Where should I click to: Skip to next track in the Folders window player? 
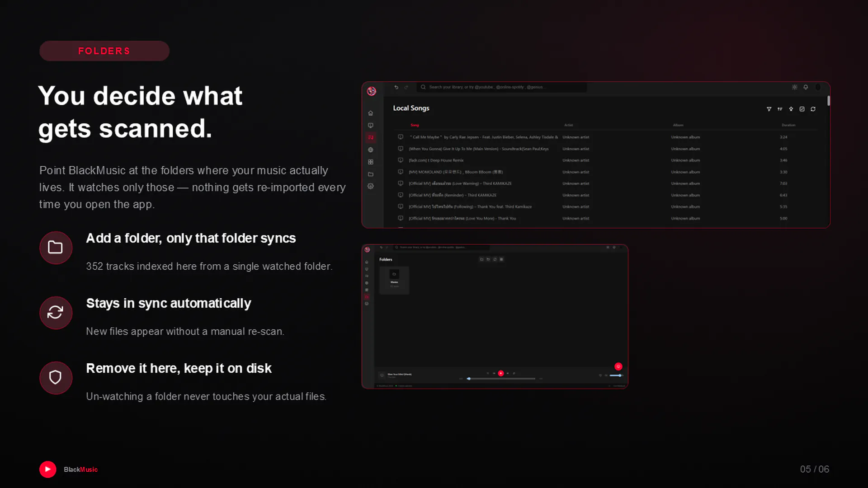pos(508,373)
